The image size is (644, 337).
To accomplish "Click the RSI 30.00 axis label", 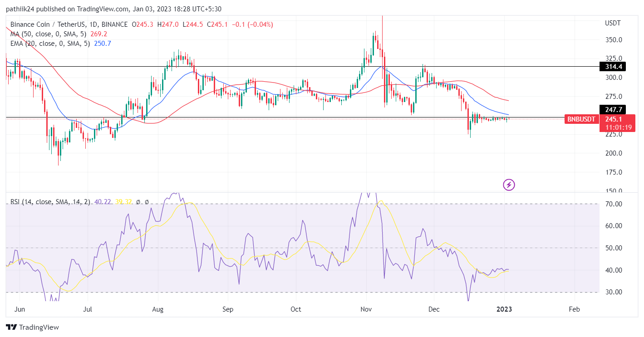I will point(613,292).
